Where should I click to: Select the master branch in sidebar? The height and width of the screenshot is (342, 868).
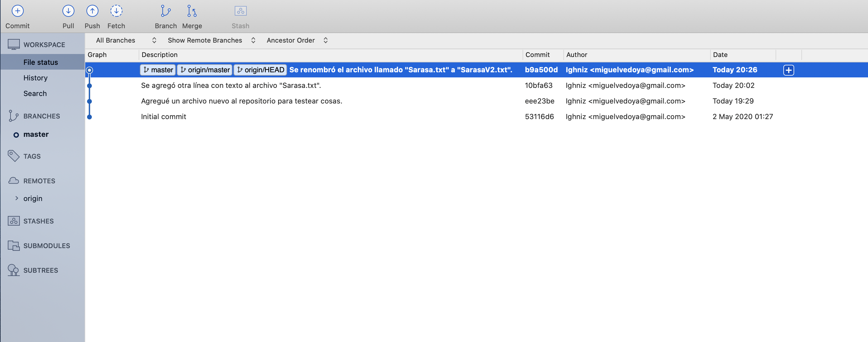pos(36,134)
